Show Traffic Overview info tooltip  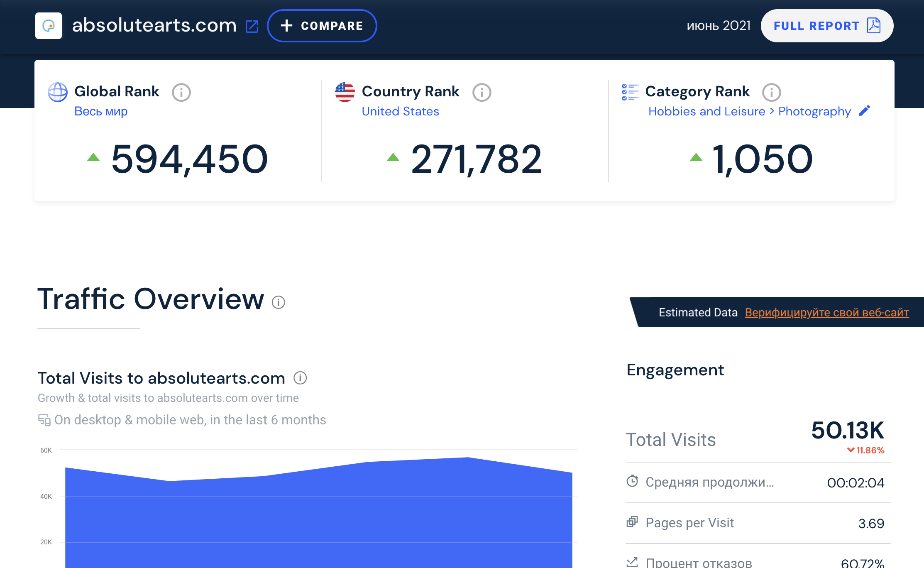(279, 302)
